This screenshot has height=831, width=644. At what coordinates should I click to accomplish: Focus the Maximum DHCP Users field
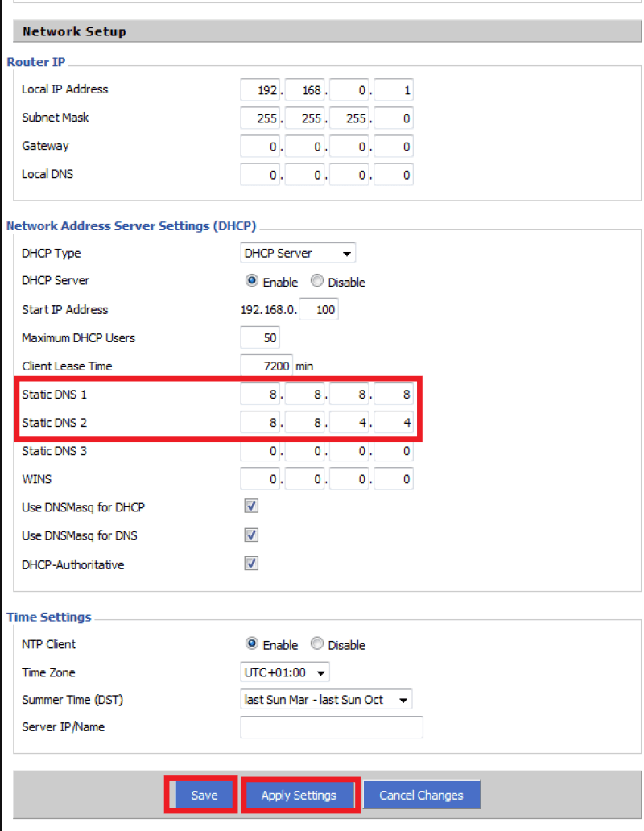[x=260, y=337]
